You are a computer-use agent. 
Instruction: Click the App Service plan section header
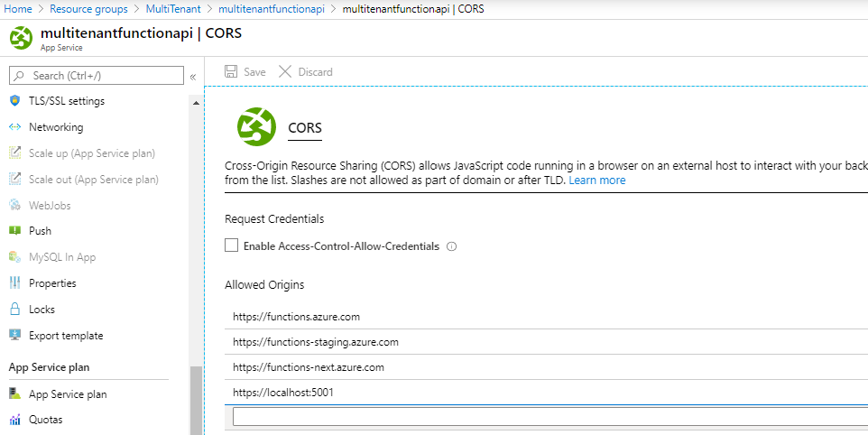[x=49, y=367]
